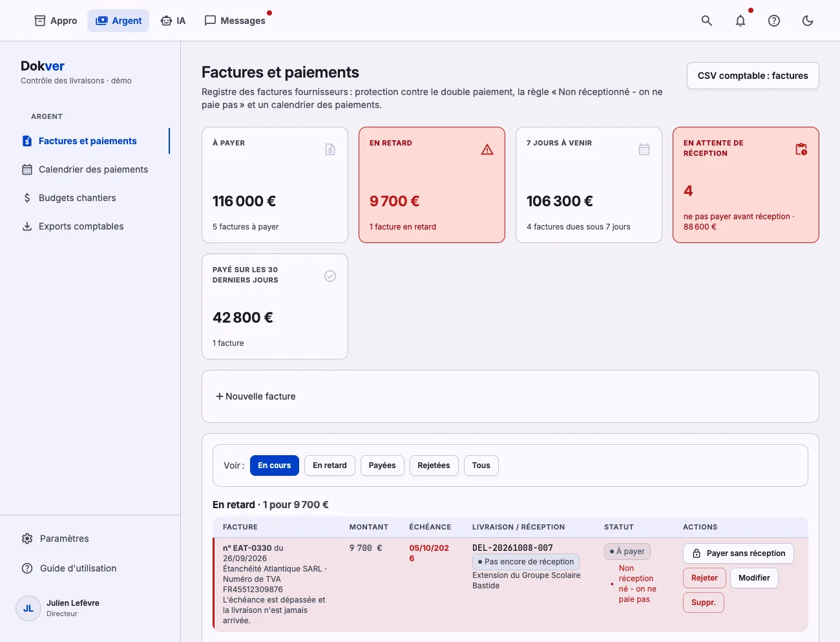The image size is (840, 642).
Task: Click the Paramètres gear icon
Action: (27, 539)
